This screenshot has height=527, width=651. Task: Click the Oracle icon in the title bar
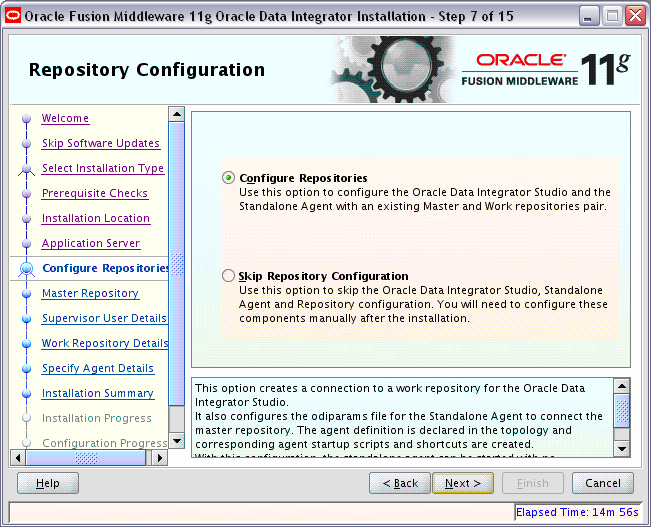pyautogui.click(x=12, y=16)
